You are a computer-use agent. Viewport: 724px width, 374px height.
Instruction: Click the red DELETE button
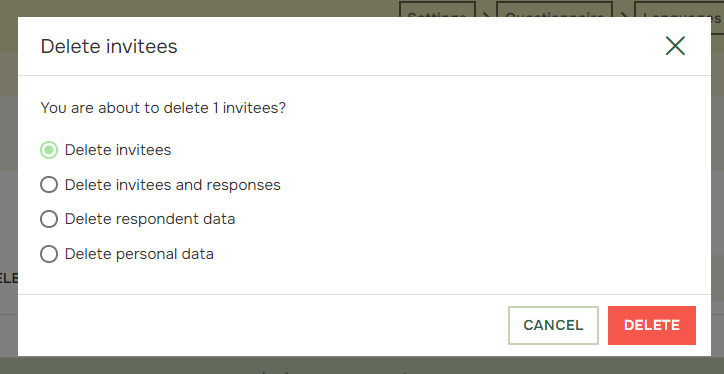(652, 325)
